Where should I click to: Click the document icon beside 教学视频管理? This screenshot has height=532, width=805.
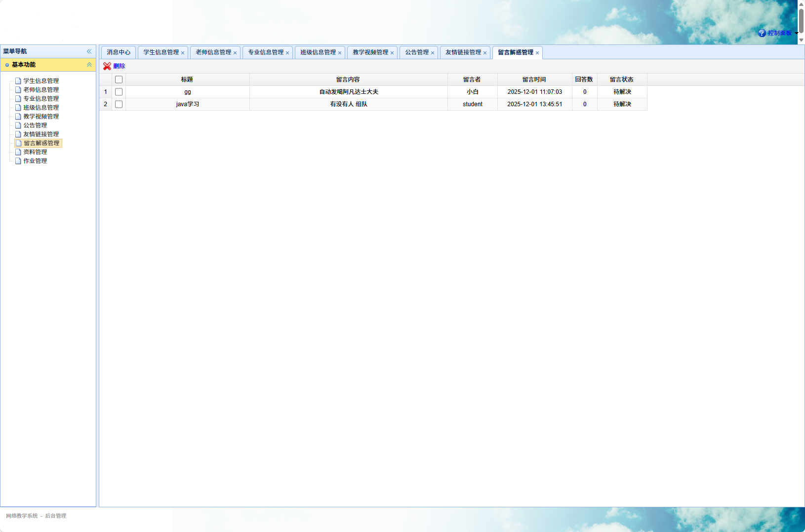(18, 117)
